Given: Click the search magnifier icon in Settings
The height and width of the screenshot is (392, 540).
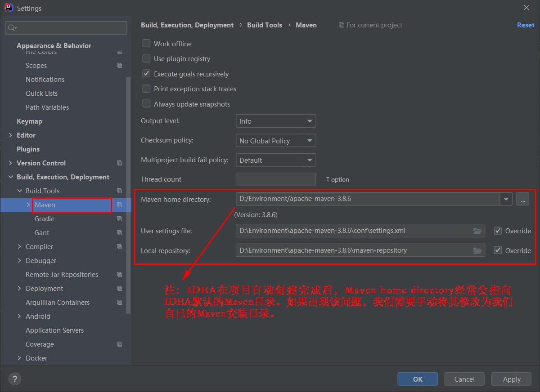Looking at the screenshot, I should [12, 28].
